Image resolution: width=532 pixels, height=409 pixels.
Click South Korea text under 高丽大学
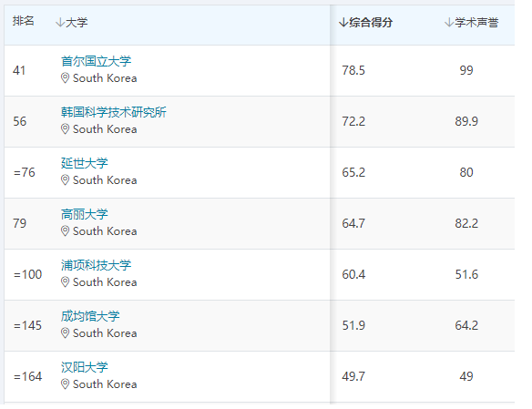[105, 231]
